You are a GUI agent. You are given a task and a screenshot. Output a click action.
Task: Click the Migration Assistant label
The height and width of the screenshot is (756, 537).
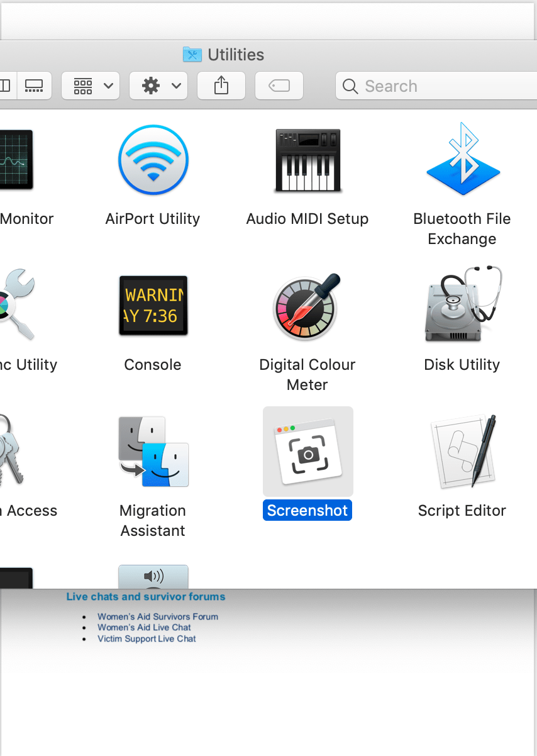click(x=153, y=521)
